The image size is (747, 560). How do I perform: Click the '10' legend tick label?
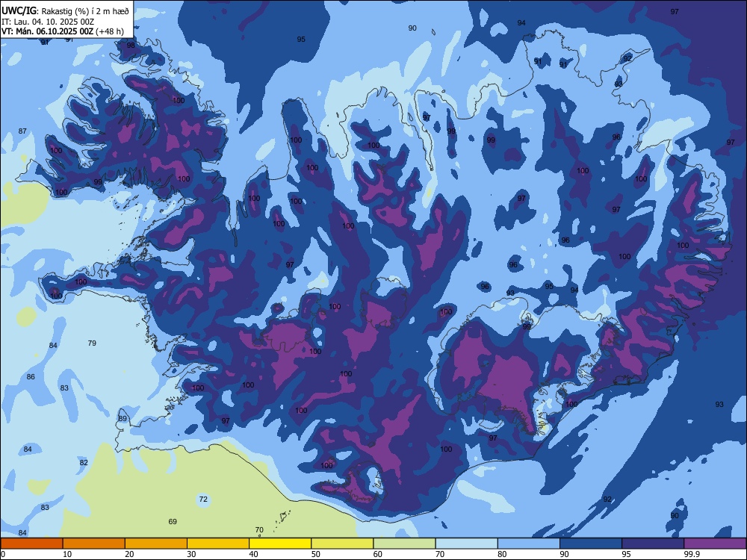[x=67, y=554]
